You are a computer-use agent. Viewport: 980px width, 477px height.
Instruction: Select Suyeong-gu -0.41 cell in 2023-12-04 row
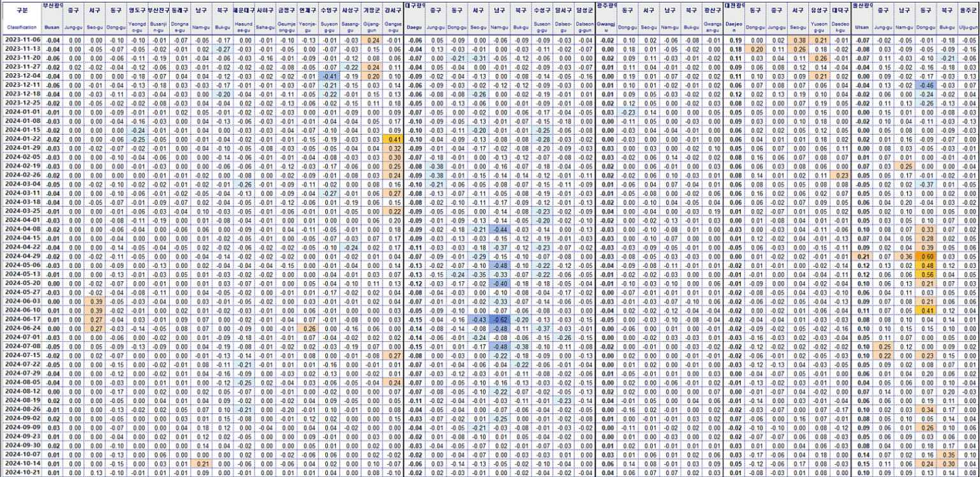tap(330, 75)
